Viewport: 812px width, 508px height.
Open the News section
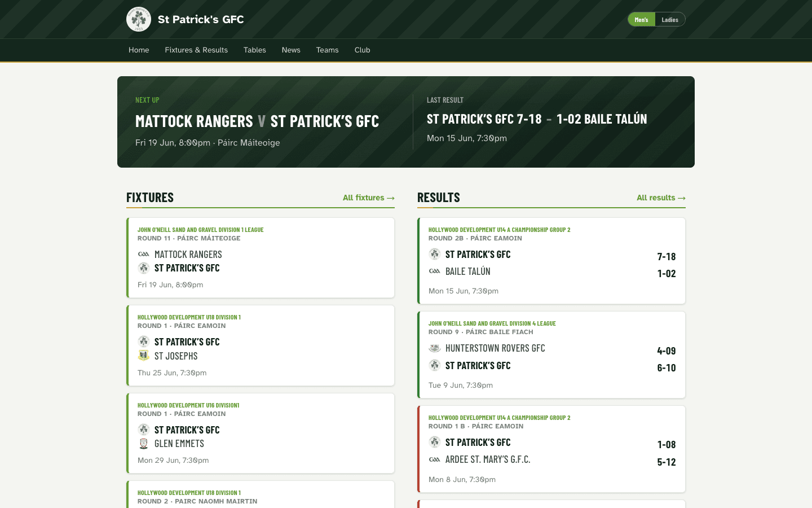pos(291,50)
